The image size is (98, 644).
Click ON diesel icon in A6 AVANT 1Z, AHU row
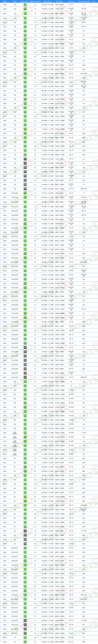25,621
